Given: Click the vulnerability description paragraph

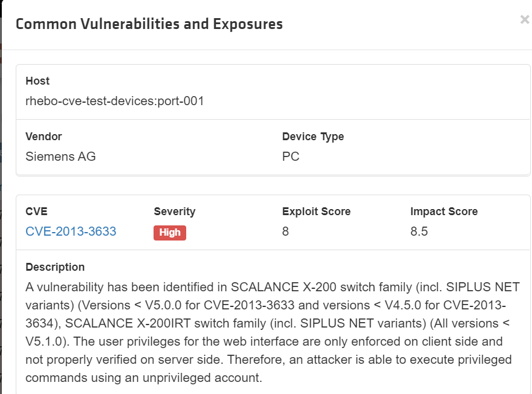Looking at the screenshot, I should pyautogui.click(x=266, y=332).
